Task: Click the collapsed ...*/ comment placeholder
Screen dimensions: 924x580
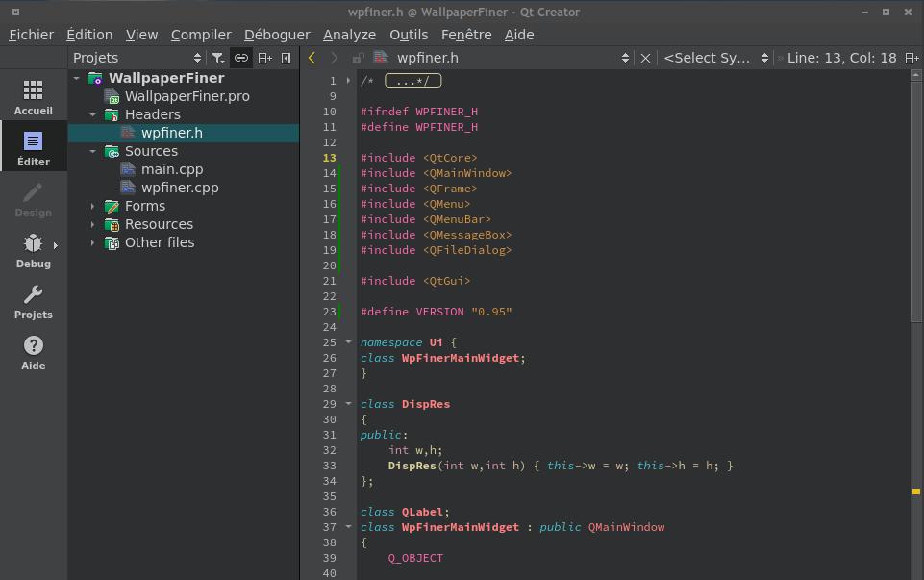Action: pos(413,81)
